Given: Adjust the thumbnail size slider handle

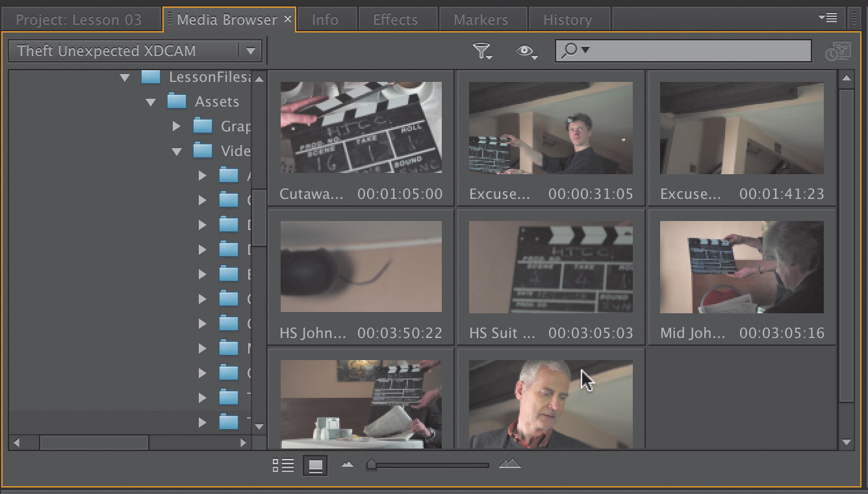Looking at the screenshot, I should click(372, 464).
